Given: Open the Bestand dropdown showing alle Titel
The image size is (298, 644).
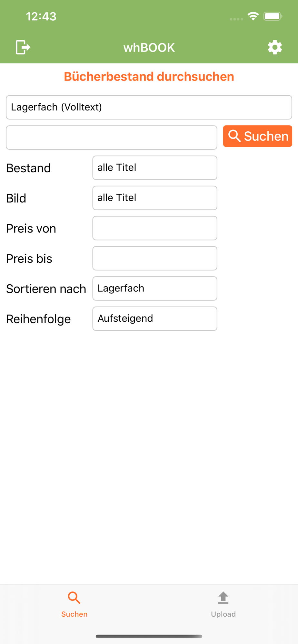Looking at the screenshot, I should [x=155, y=168].
